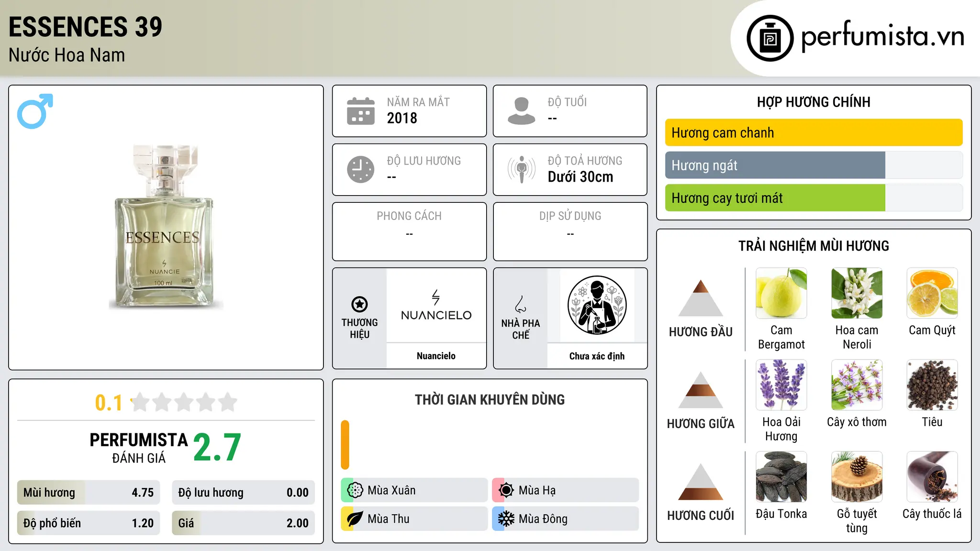Click the Hương đầu pyramid icon
Viewport: 980px width, 551px height.
coord(701,298)
